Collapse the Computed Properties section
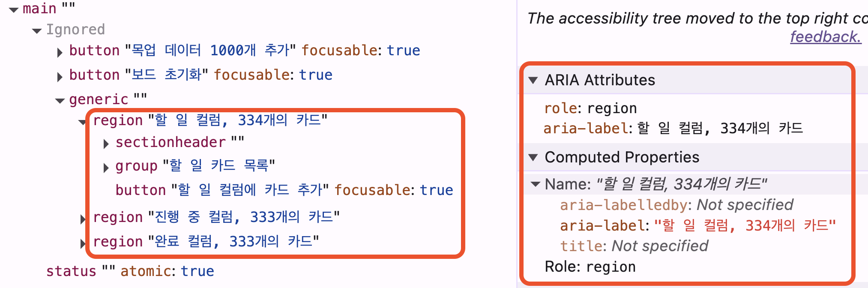 pos(533,157)
